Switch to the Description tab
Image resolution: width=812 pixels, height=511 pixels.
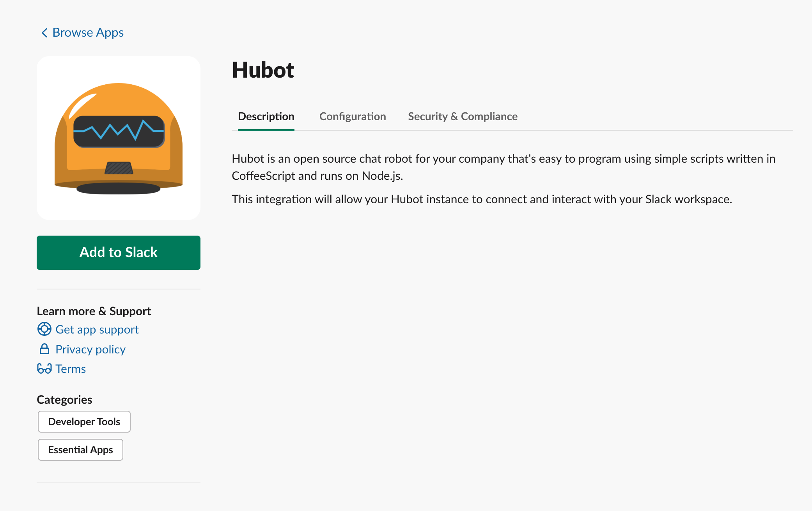(x=266, y=116)
